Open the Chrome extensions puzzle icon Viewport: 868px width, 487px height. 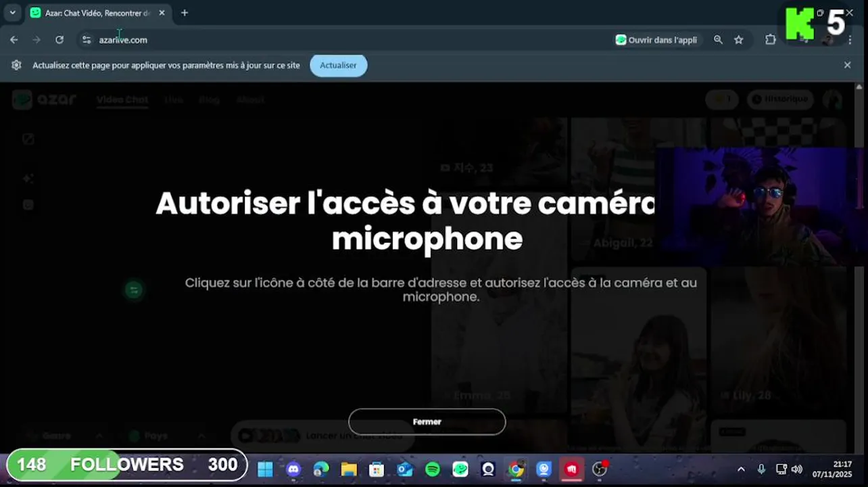771,40
